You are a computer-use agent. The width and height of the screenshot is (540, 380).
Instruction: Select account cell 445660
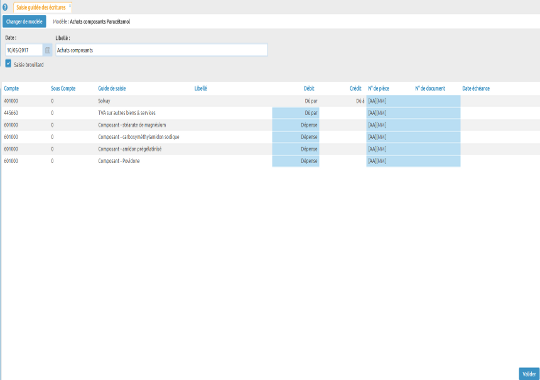point(11,113)
